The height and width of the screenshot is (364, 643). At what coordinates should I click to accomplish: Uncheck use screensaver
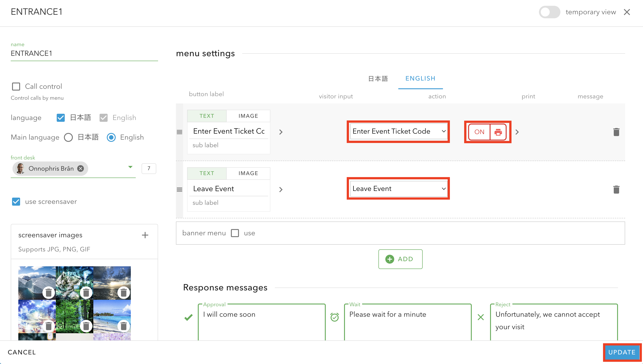pyautogui.click(x=16, y=201)
